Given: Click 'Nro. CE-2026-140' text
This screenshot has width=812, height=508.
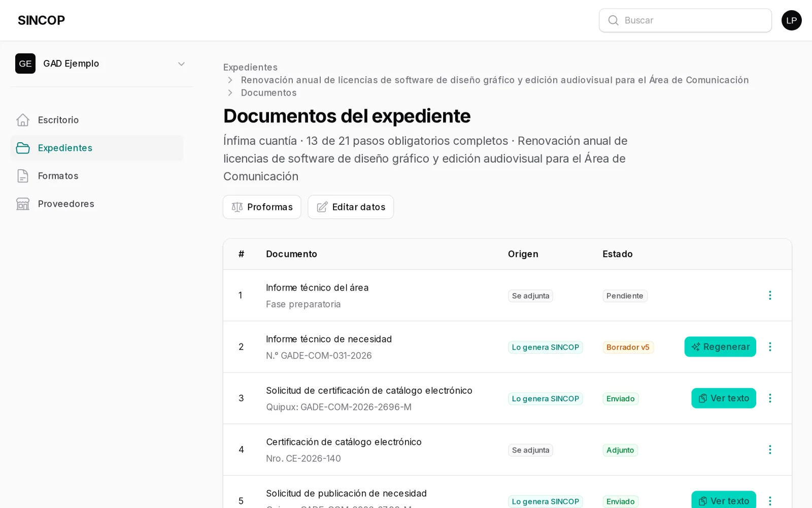Looking at the screenshot, I should point(303,458).
